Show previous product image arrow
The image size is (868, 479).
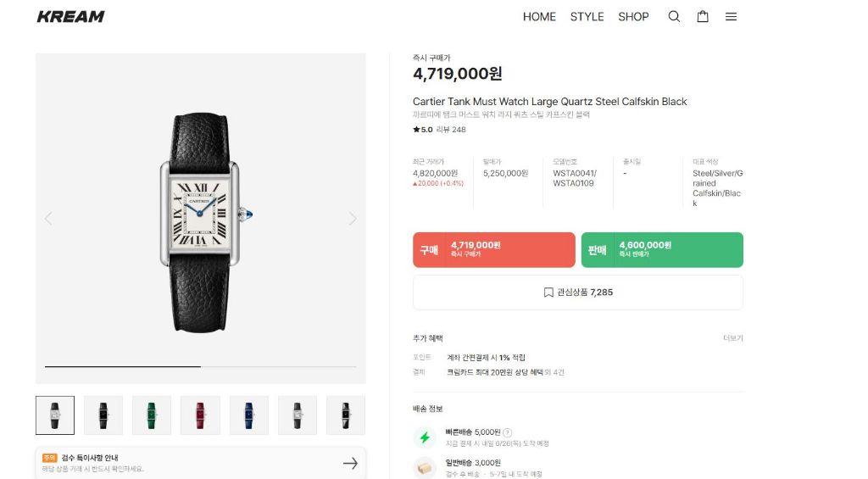pyautogui.click(x=48, y=219)
